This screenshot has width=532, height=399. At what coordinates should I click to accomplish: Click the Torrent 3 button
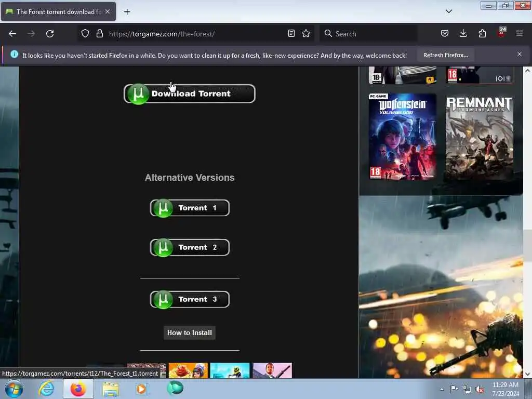[x=190, y=299]
